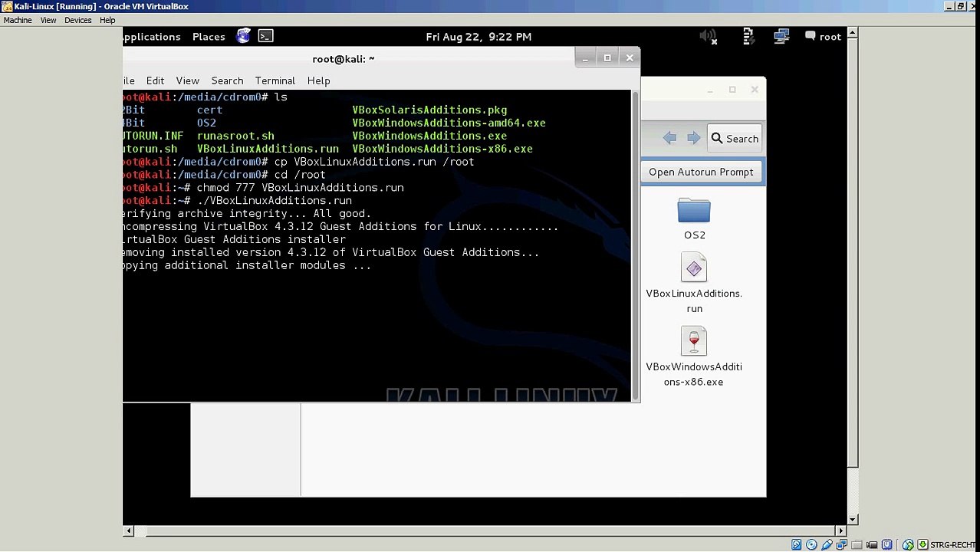Click the Open Autorun Prompt button
This screenshot has width=980, height=552.
point(701,172)
